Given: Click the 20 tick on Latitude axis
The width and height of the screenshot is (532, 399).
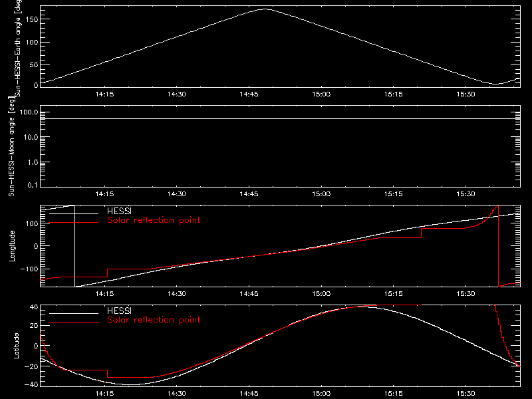Looking at the screenshot, I should (35, 326).
